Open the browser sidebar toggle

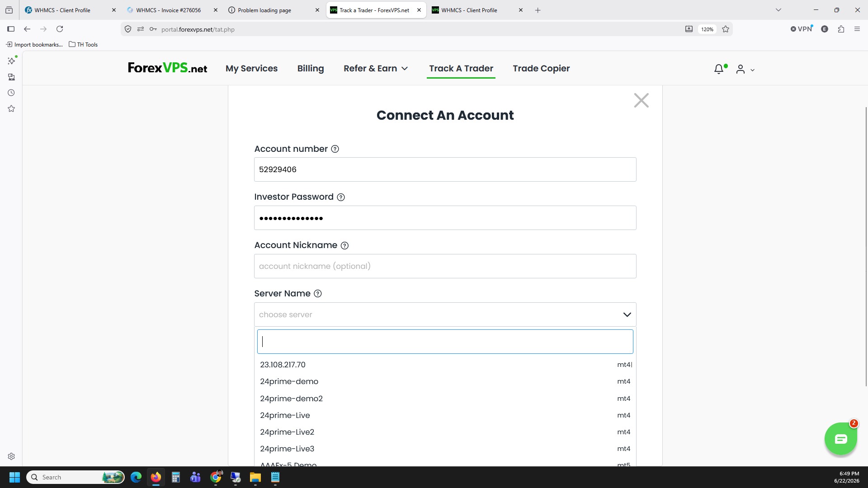[x=11, y=29]
